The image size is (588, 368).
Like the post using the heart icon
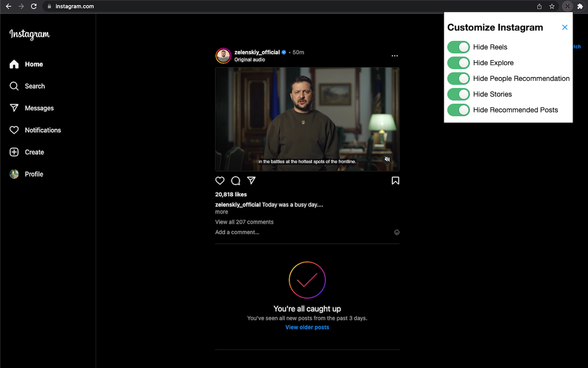pyautogui.click(x=220, y=180)
